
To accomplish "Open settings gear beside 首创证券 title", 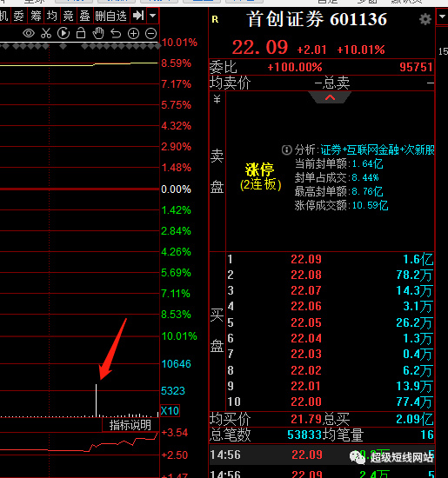I will (x=425, y=19).
